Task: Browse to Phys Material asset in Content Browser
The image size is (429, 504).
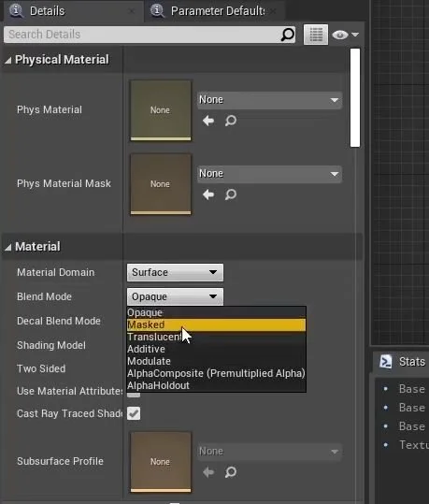Action: point(231,121)
